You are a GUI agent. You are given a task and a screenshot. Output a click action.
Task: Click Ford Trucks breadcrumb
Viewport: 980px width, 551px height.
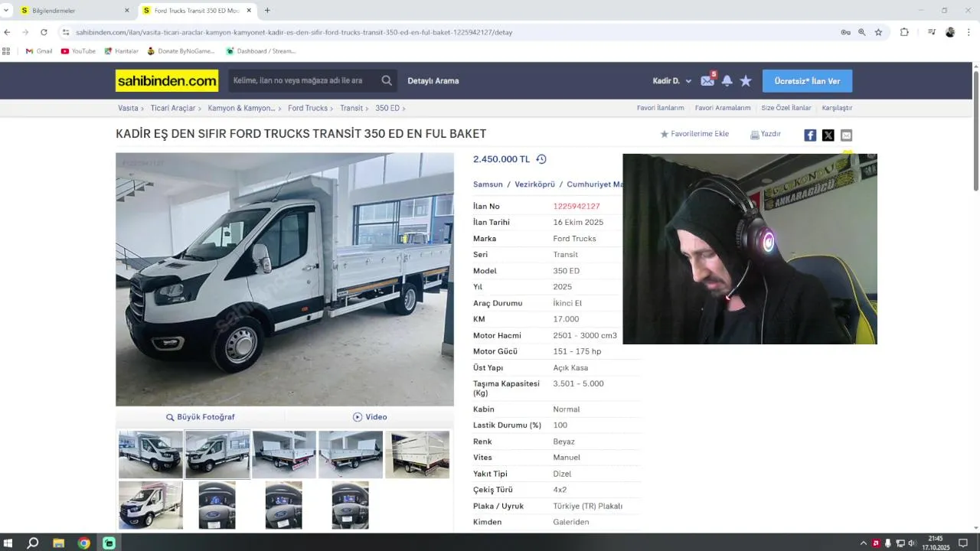(308, 108)
